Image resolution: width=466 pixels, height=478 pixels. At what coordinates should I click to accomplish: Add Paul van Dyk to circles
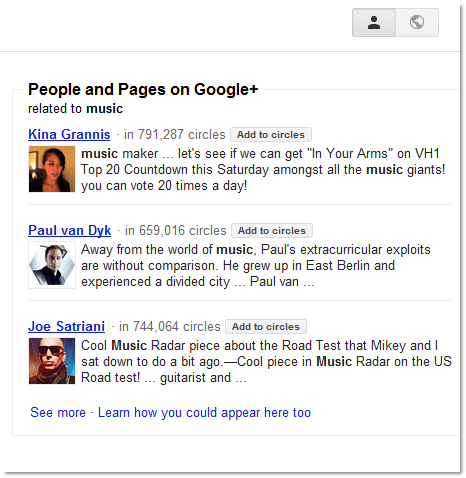point(272,231)
